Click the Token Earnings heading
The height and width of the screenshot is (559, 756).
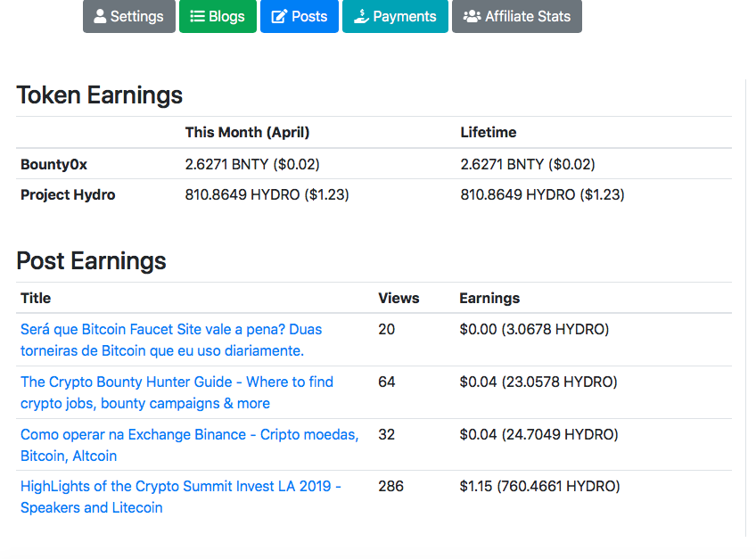(99, 95)
